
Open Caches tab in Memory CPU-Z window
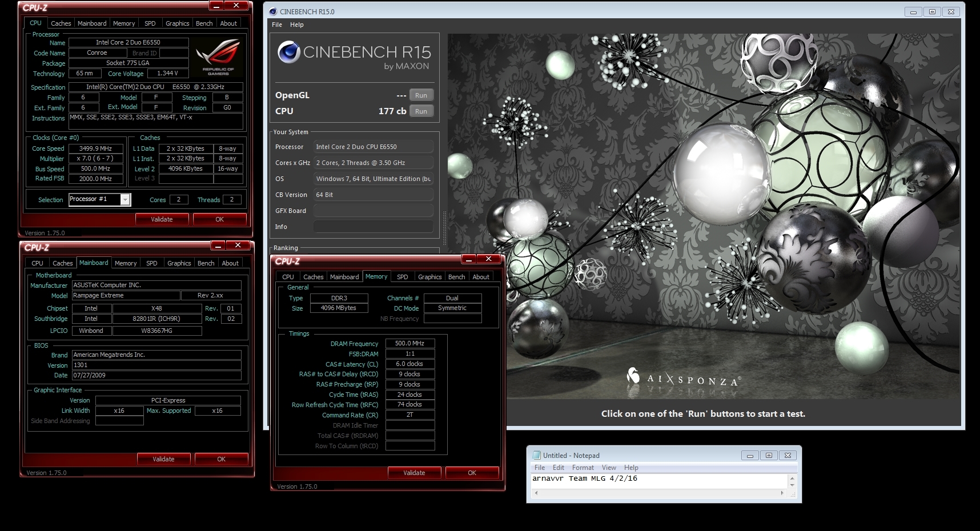coord(313,277)
